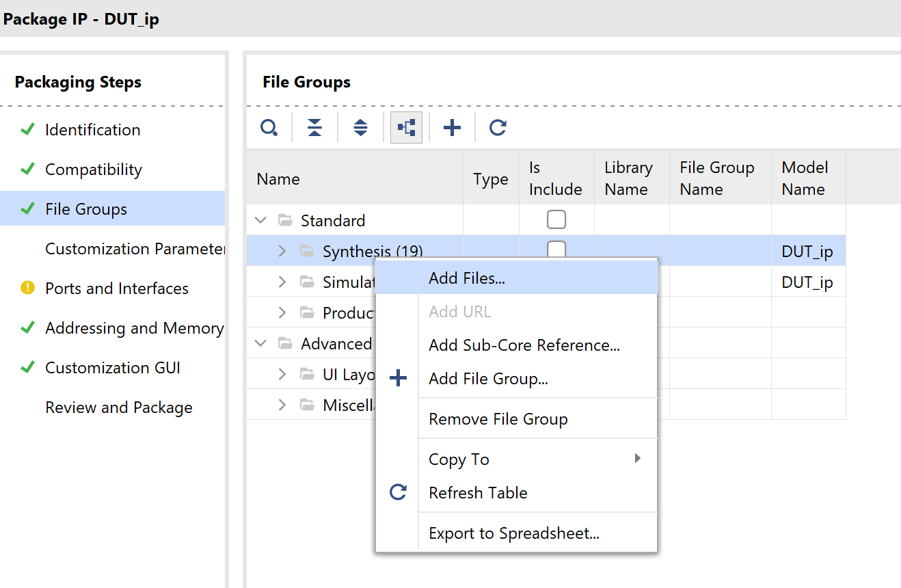Image resolution: width=901 pixels, height=588 pixels.
Task: Toggle the Is Include checkbox for Synthesis
Action: (x=556, y=248)
